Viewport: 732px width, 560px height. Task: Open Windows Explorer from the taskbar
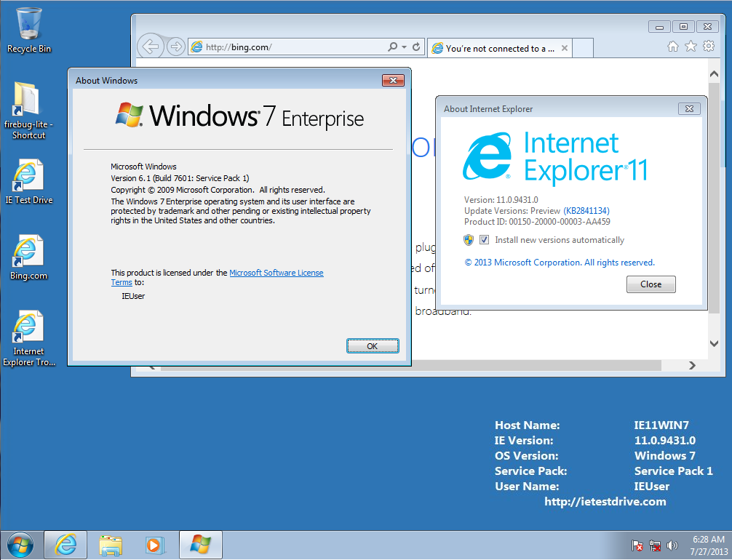(x=110, y=545)
